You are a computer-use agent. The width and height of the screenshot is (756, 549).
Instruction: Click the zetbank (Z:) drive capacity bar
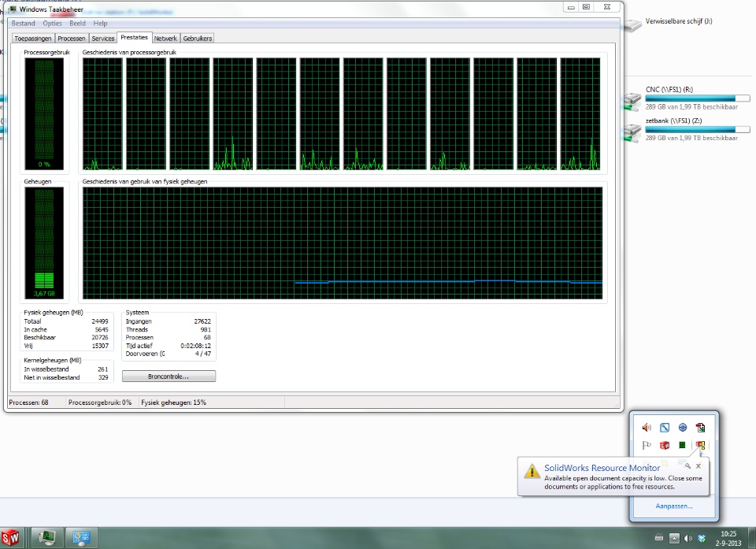698,129
